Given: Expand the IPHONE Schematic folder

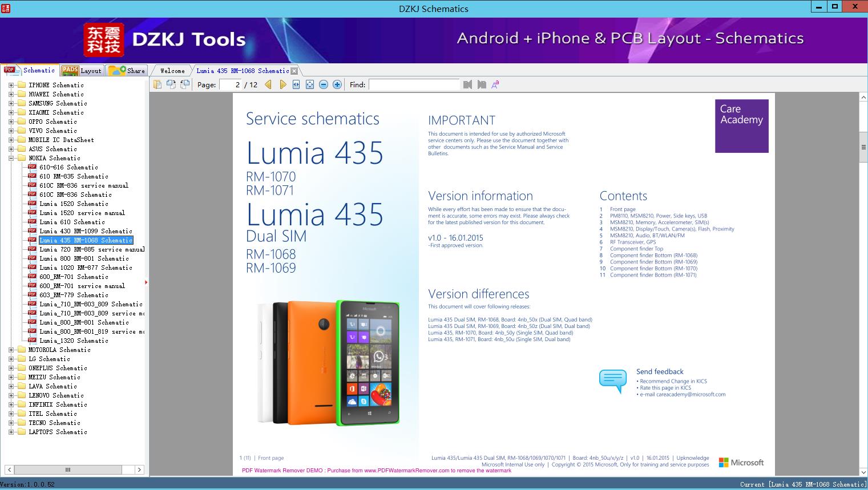Looking at the screenshot, I should pos(11,85).
